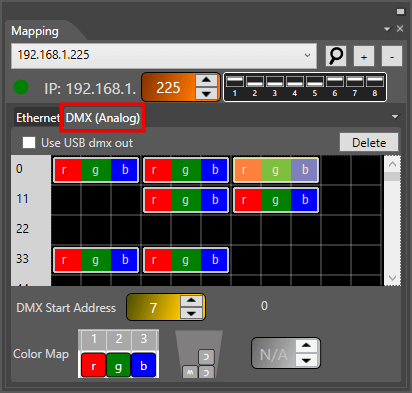Click the Delete button
This screenshot has height=393, width=412.
[369, 143]
